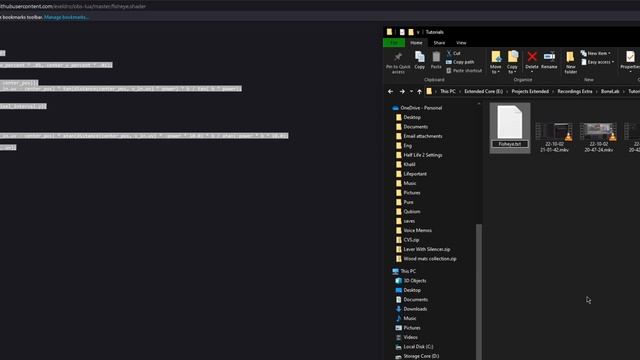Click BoneLab breadcrumb
This screenshot has height=360, width=640.
pyautogui.click(x=610, y=91)
